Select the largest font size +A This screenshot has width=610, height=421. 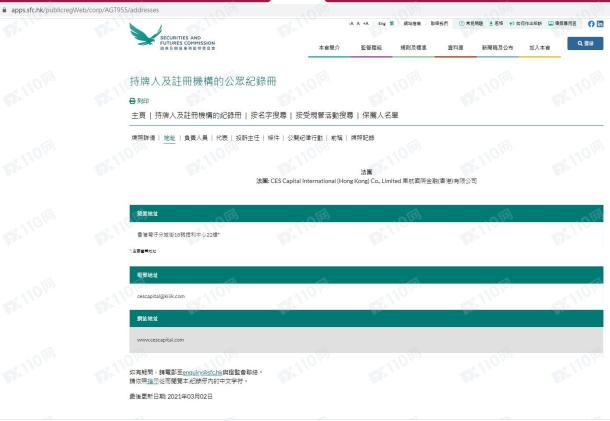[x=366, y=24]
